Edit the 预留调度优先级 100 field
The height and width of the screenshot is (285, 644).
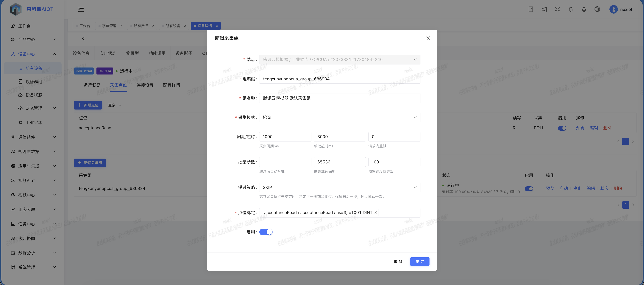[x=394, y=162]
